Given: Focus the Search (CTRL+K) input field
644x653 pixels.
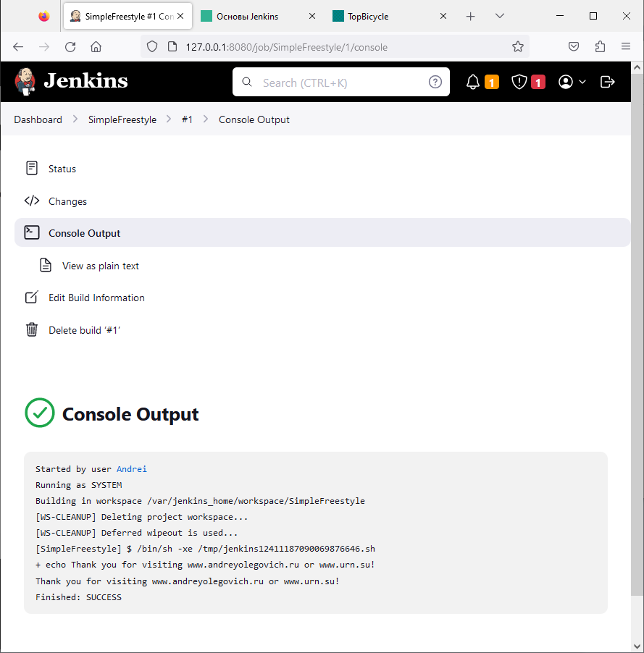Looking at the screenshot, I should [x=341, y=82].
